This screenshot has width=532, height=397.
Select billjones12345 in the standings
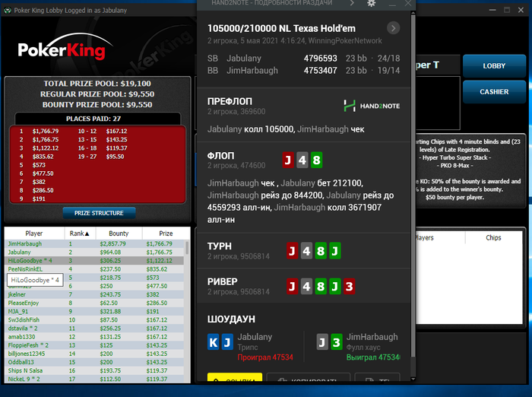94,354
